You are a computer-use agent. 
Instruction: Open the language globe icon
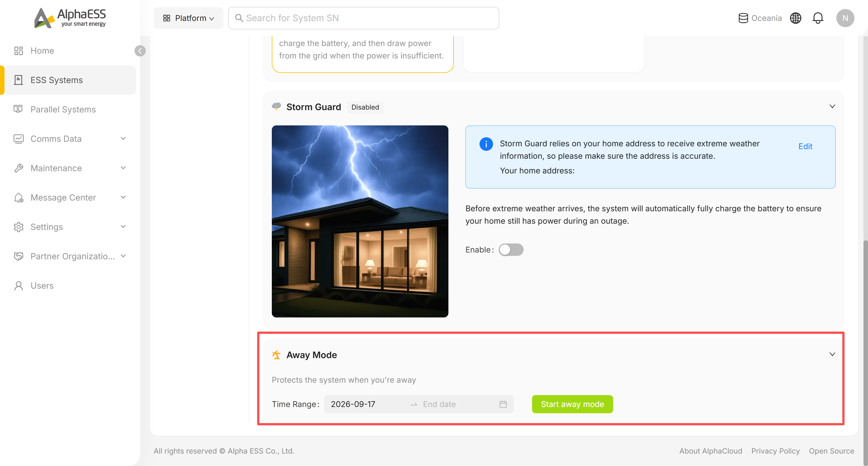pyautogui.click(x=796, y=18)
